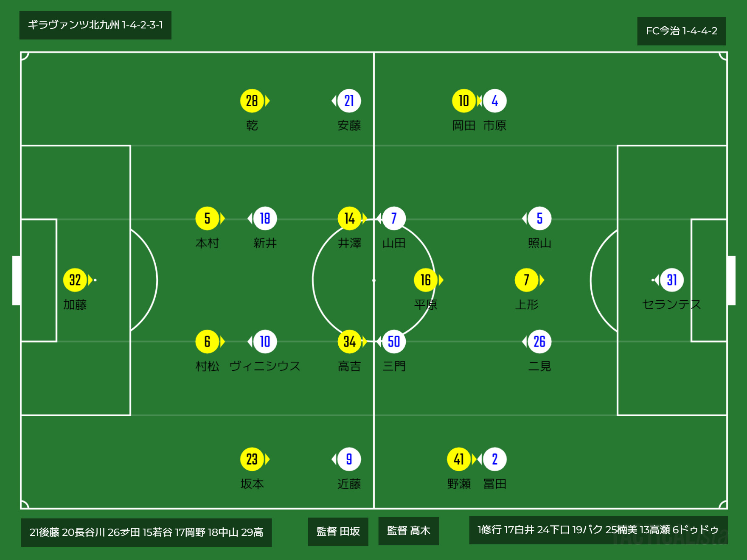This screenshot has width=747, height=560.
Task: Click yellow marker number 14
Action: tap(349, 218)
